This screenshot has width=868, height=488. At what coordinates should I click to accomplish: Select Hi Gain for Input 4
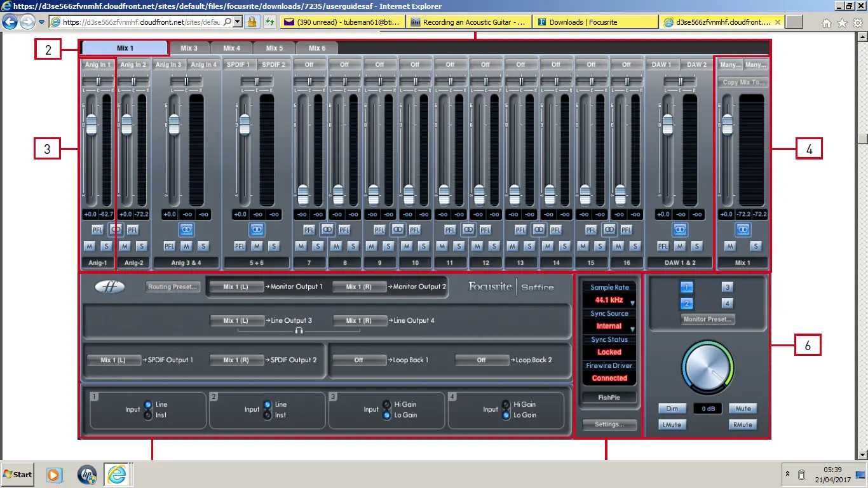tap(506, 404)
